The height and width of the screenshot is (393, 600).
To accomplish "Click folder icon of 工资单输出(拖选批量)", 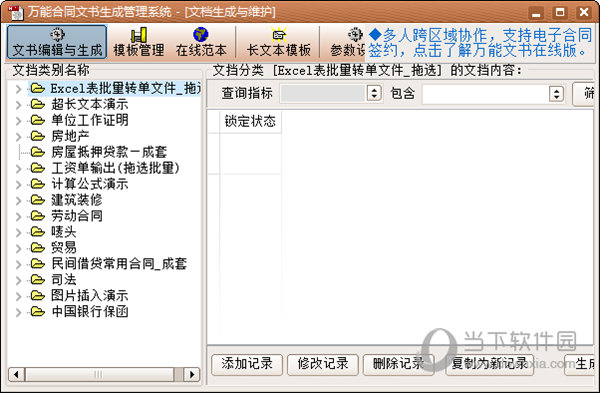I will [38, 168].
